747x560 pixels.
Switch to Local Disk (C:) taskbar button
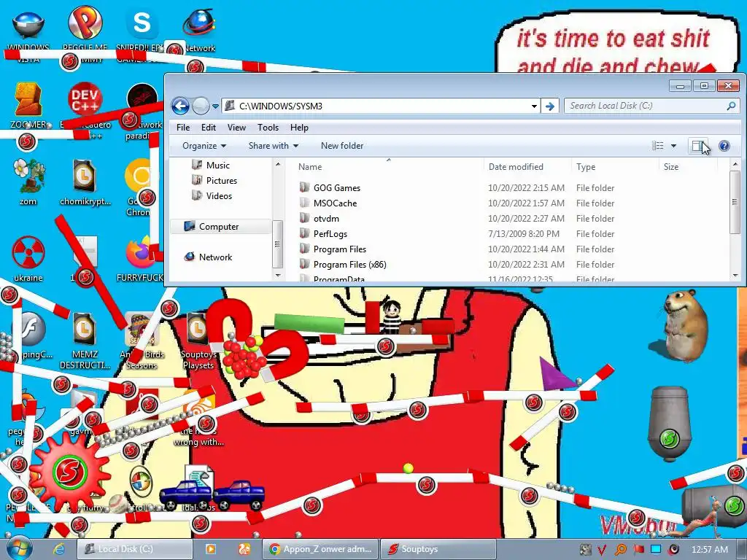tap(135, 549)
